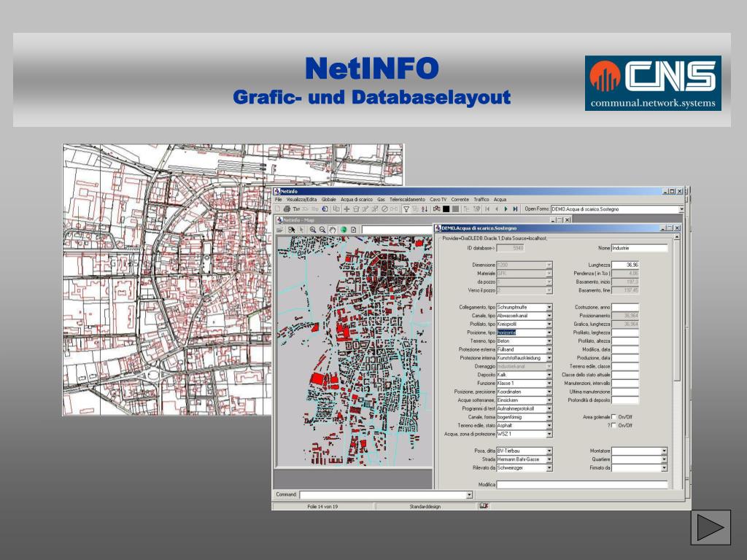This screenshot has width=747, height=560.
Task: Open the Globale menu
Action: tap(329, 200)
